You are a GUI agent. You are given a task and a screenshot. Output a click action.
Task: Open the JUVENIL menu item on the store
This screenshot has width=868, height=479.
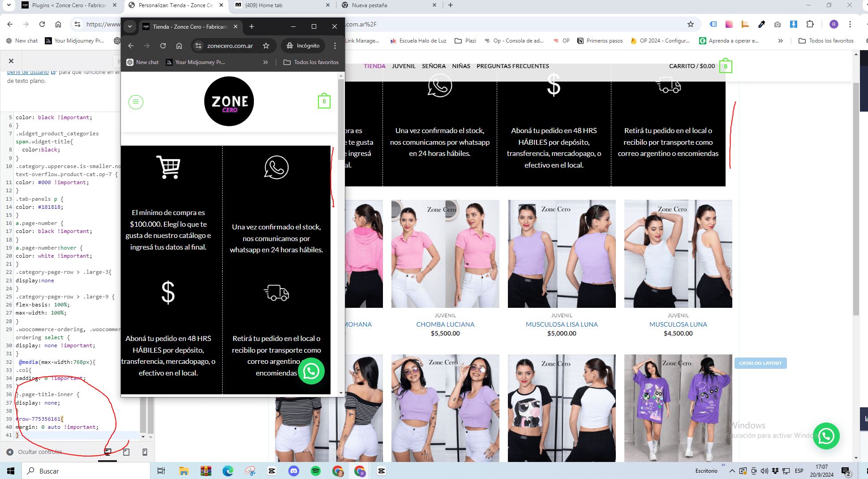[404, 66]
